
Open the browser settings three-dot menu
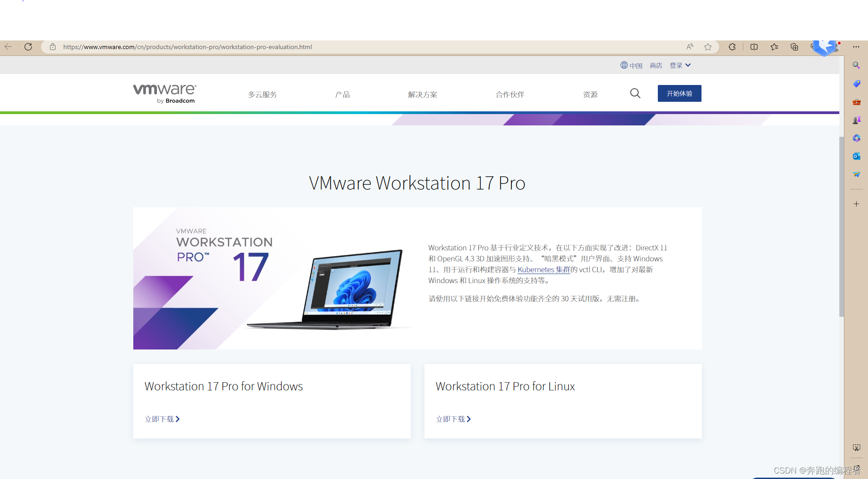tap(856, 47)
